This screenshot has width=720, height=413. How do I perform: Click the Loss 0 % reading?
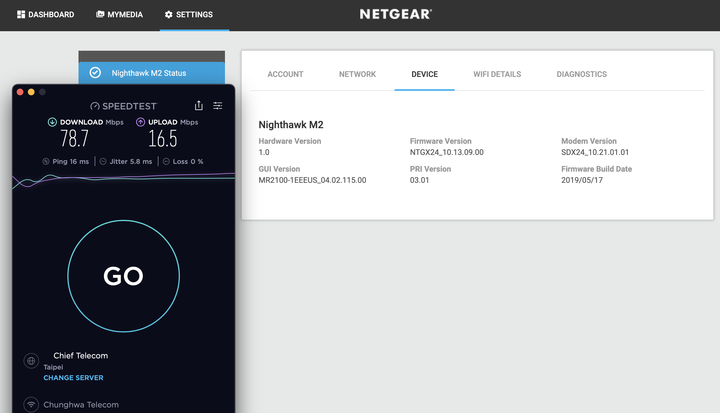click(x=188, y=161)
